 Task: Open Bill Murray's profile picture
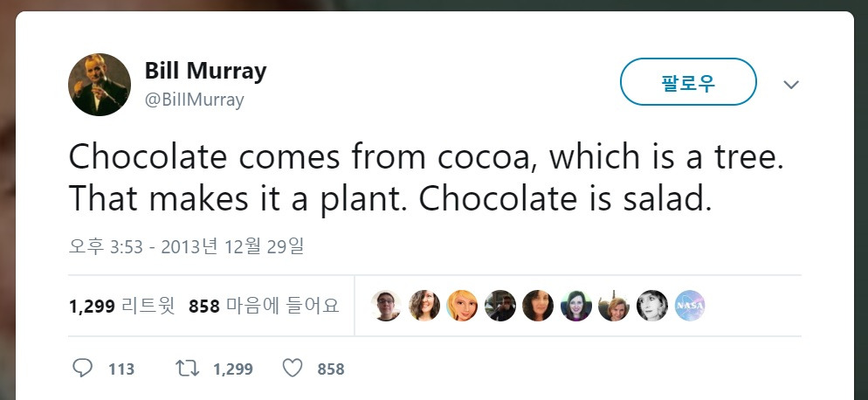pos(100,84)
